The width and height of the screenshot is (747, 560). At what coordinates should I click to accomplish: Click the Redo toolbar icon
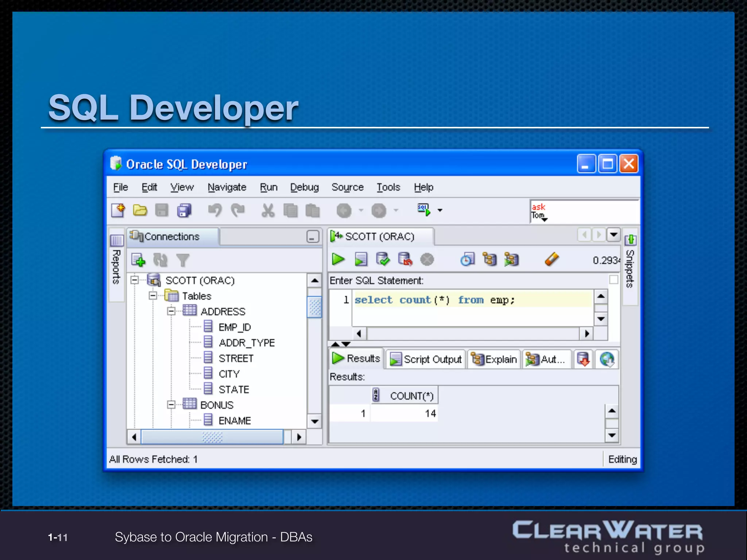238,210
